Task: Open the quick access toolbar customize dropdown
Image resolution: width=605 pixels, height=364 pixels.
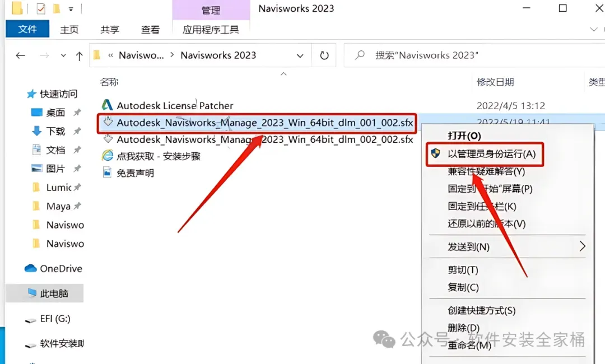Action: point(71,9)
